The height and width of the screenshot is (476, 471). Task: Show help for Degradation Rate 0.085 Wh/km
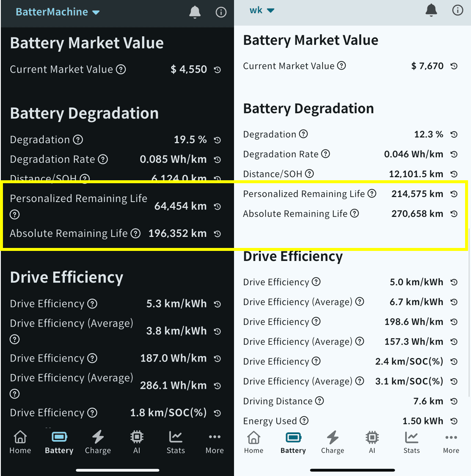(x=103, y=159)
